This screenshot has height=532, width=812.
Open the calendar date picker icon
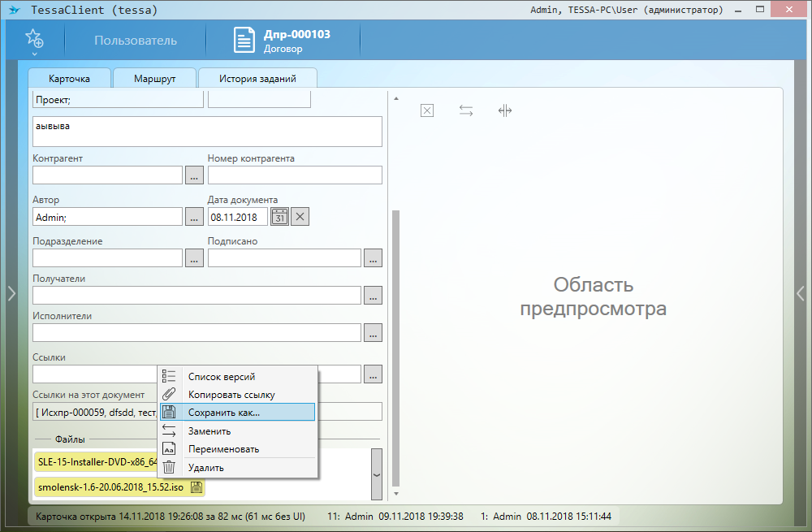(279, 217)
